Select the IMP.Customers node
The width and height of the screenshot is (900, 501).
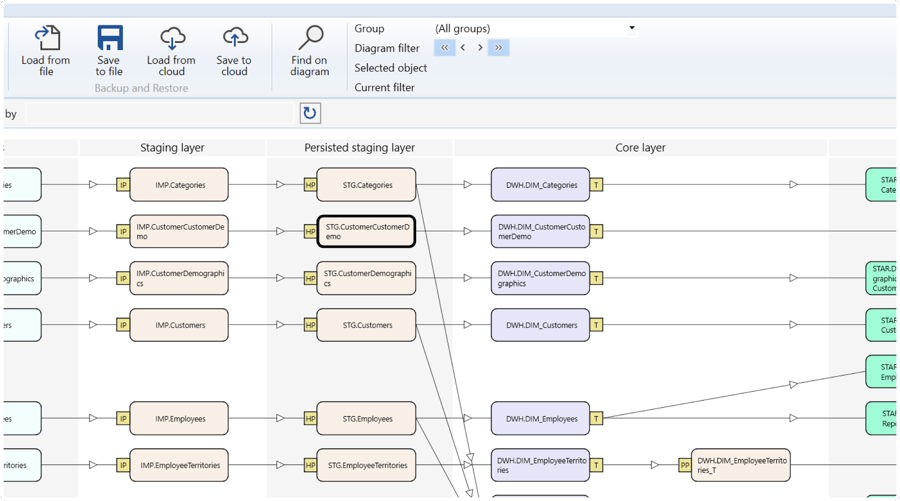(179, 325)
